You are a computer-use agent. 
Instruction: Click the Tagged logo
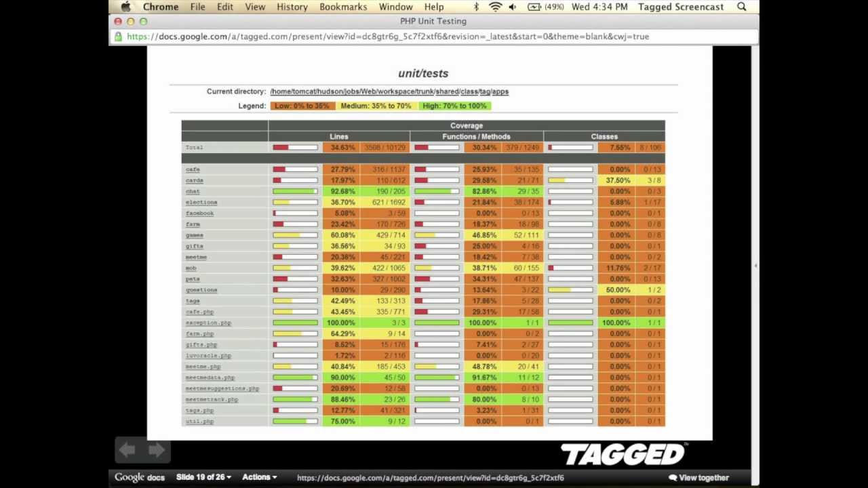click(624, 454)
